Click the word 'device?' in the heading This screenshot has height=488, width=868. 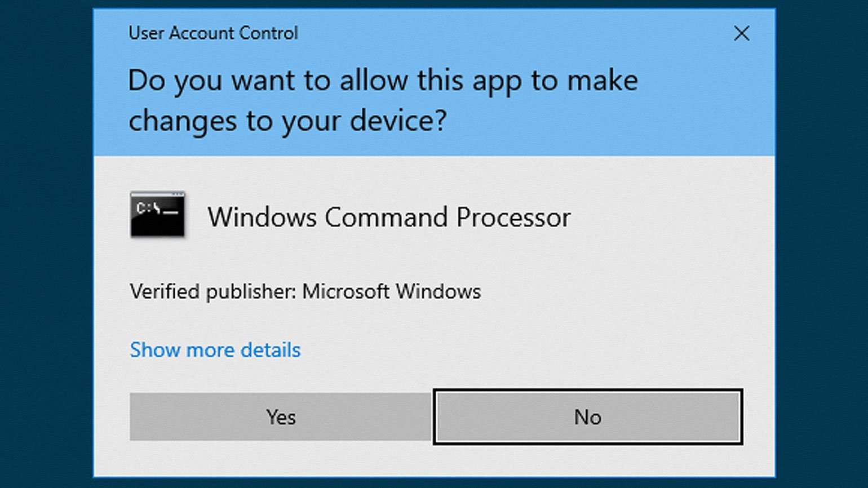pyautogui.click(x=398, y=121)
